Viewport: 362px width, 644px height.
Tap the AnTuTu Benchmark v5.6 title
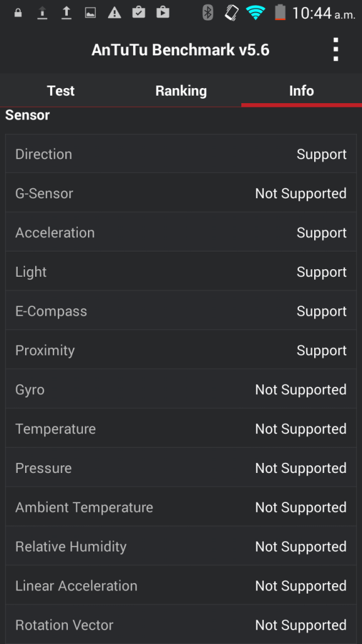click(180, 50)
